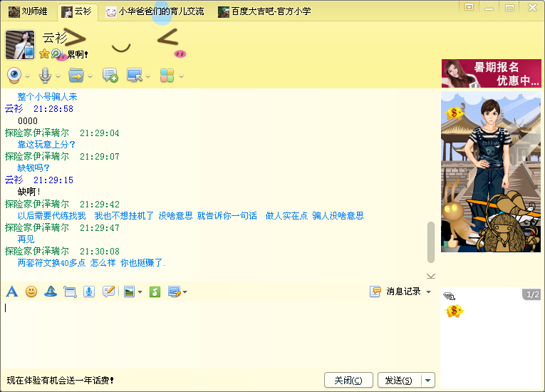Viewport: 545px width, 392px height.
Task: Click the 1/2 page indicator in side panel
Action: pos(532,294)
